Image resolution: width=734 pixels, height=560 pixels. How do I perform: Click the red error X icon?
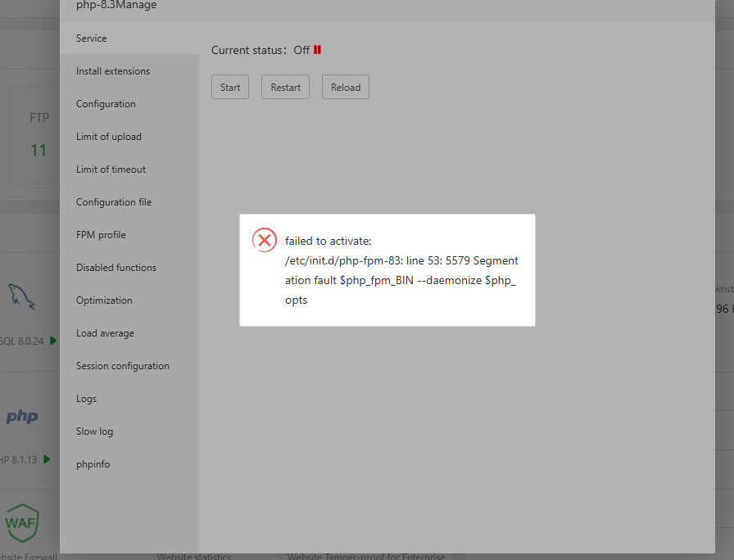(x=265, y=240)
